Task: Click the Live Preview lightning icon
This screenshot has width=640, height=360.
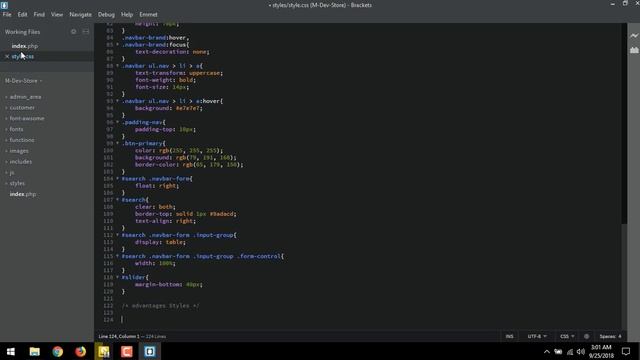Action: [634, 36]
